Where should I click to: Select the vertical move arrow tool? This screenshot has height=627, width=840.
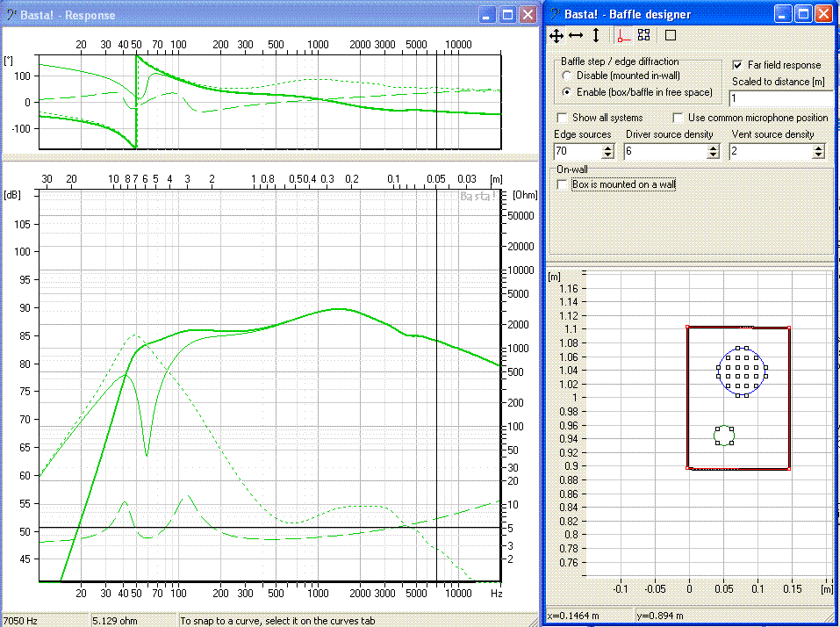coord(596,35)
